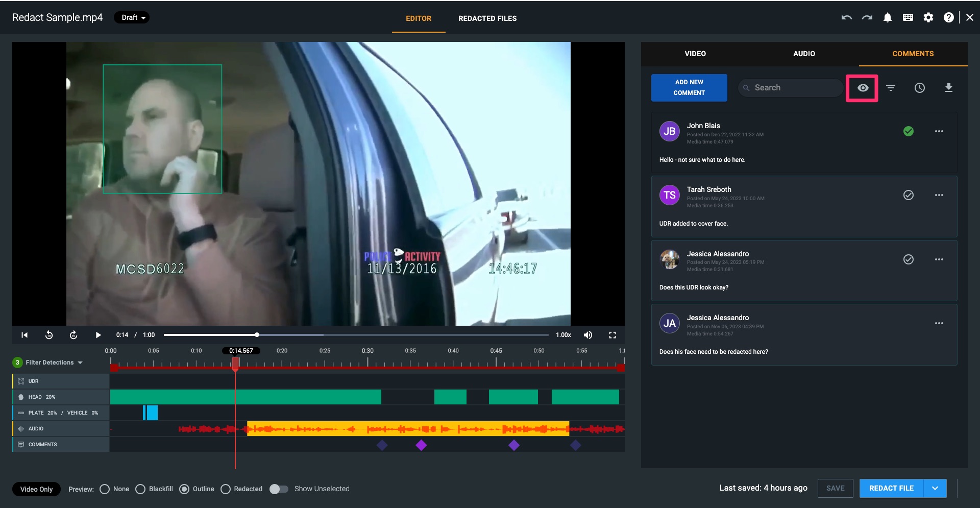
Task: Toggle comment visibility eye icon
Action: pos(863,88)
